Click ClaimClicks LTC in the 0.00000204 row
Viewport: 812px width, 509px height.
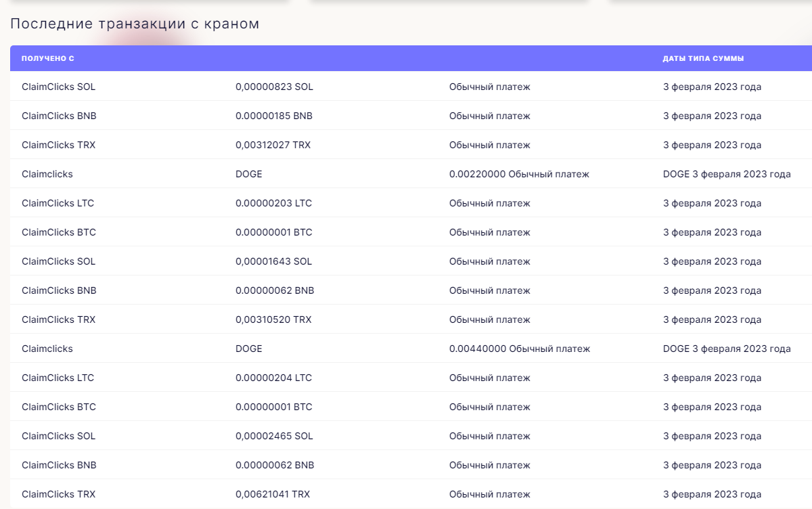coord(58,378)
